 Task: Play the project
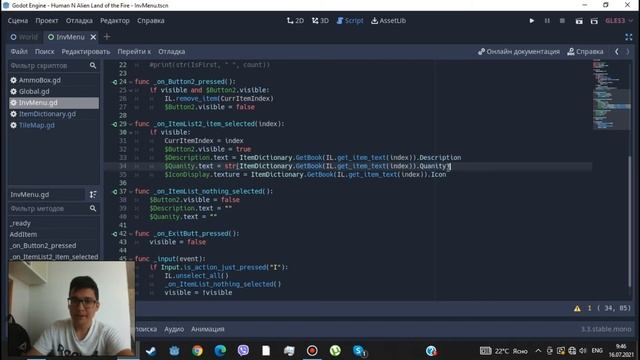click(531, 20)
